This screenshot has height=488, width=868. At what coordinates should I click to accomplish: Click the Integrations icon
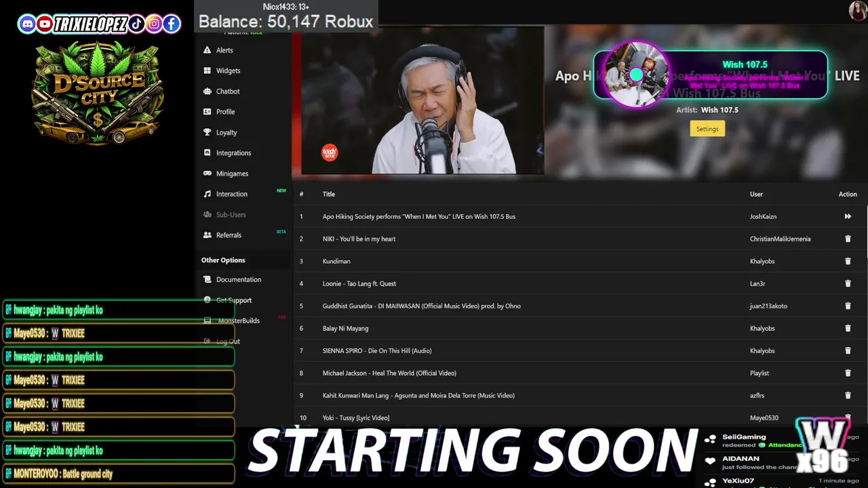point(208,153)
